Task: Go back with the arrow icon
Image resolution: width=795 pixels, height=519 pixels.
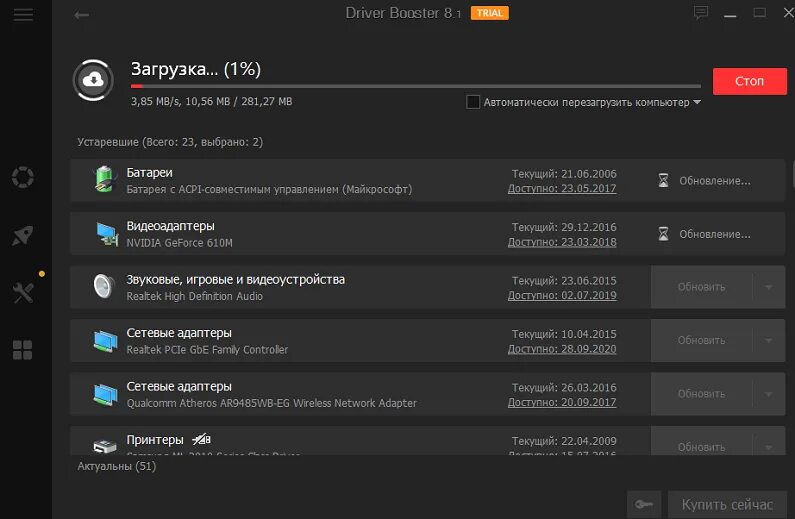Action: pos(81,15)
